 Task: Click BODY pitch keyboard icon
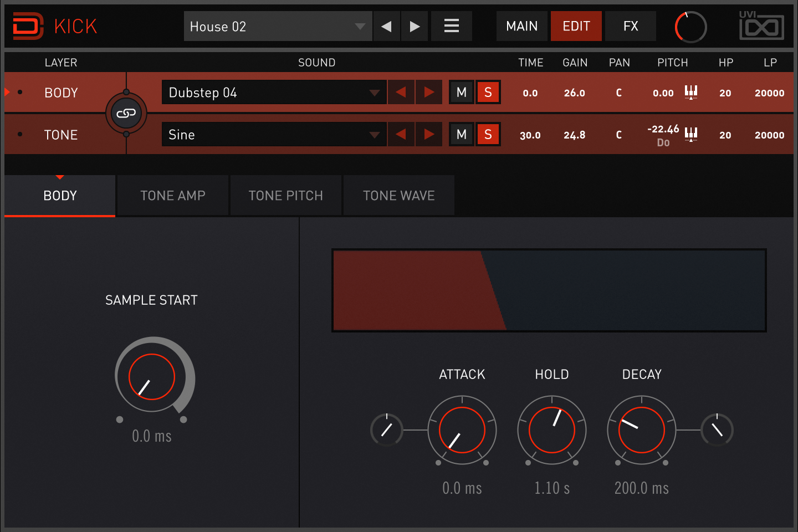tap(690, 92)
